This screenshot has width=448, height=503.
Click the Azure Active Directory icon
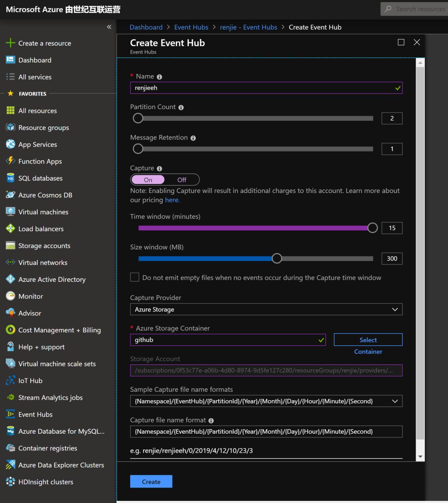click(x=10, y=279)
